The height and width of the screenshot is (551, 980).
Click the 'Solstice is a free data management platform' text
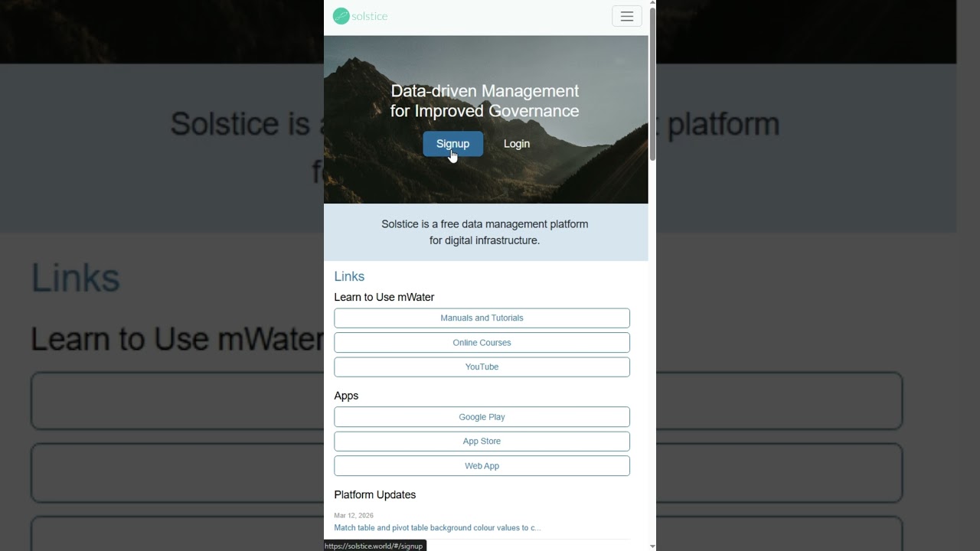[x=485, y=224]
